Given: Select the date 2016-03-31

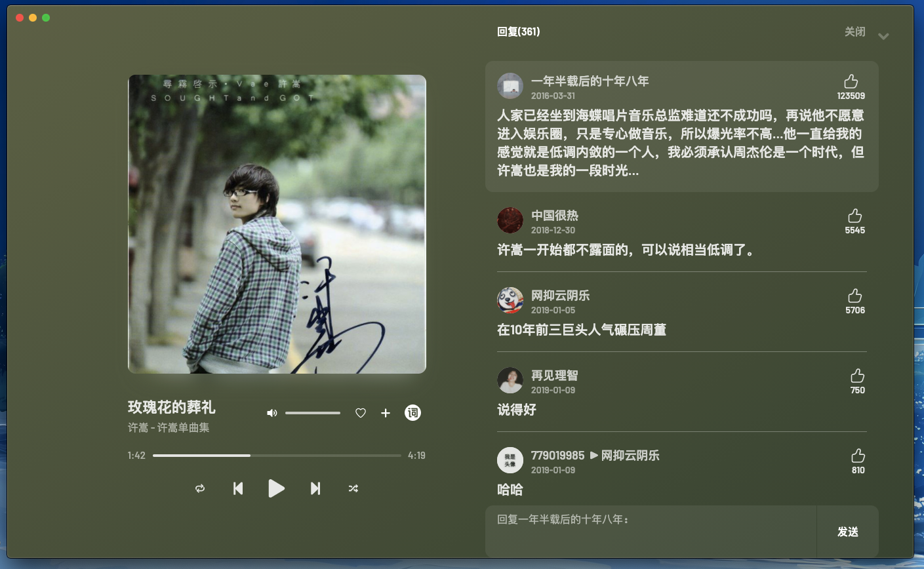Looking at the screenshot, I should (x=553, y=96).
